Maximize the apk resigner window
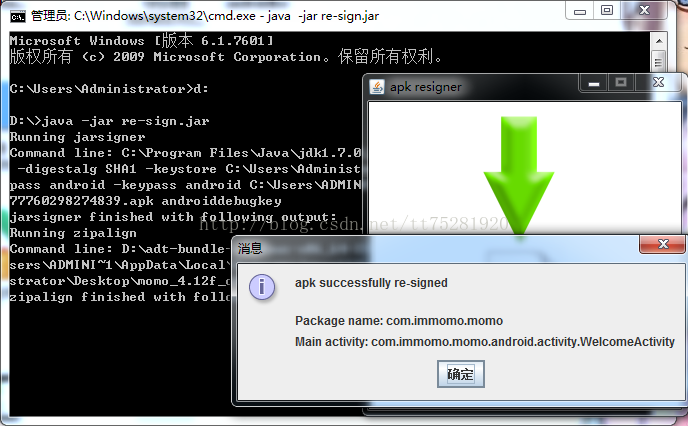 tap(620, 82)
